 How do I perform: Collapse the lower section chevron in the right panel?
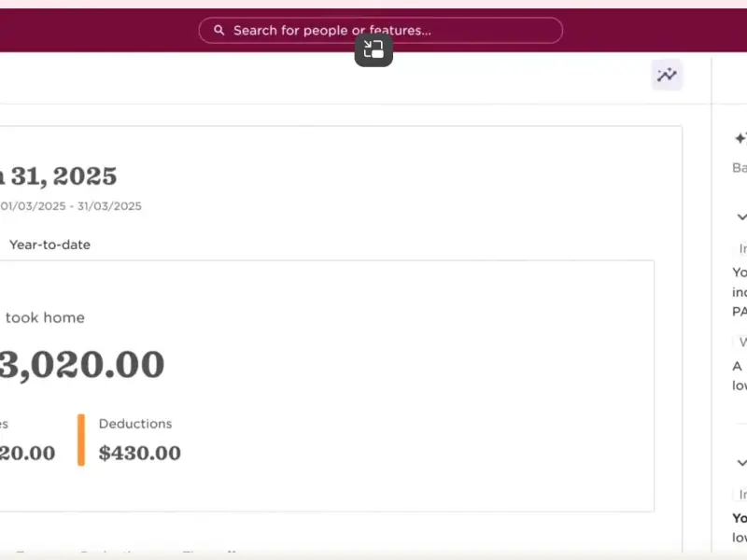click(741, 463)
